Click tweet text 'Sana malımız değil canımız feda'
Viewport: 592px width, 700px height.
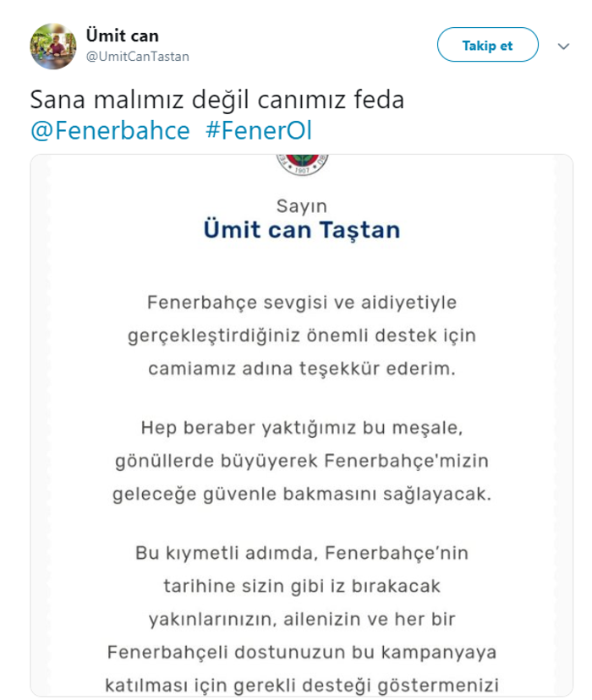[x=217, y=100]
